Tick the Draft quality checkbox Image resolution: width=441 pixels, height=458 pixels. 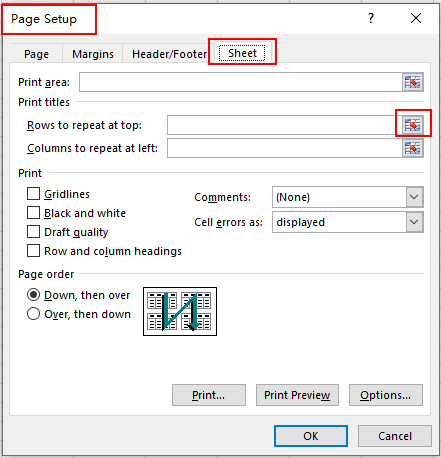(x=33, y=232)
